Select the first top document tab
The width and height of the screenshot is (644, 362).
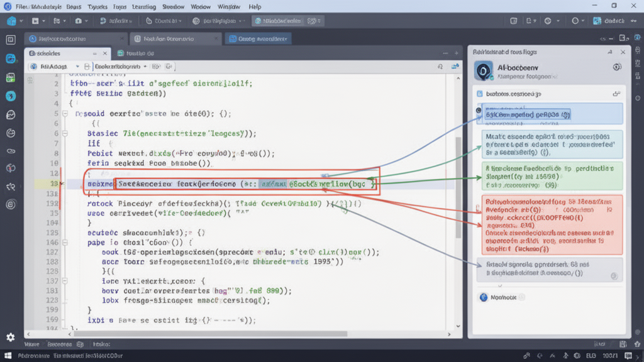76,39
